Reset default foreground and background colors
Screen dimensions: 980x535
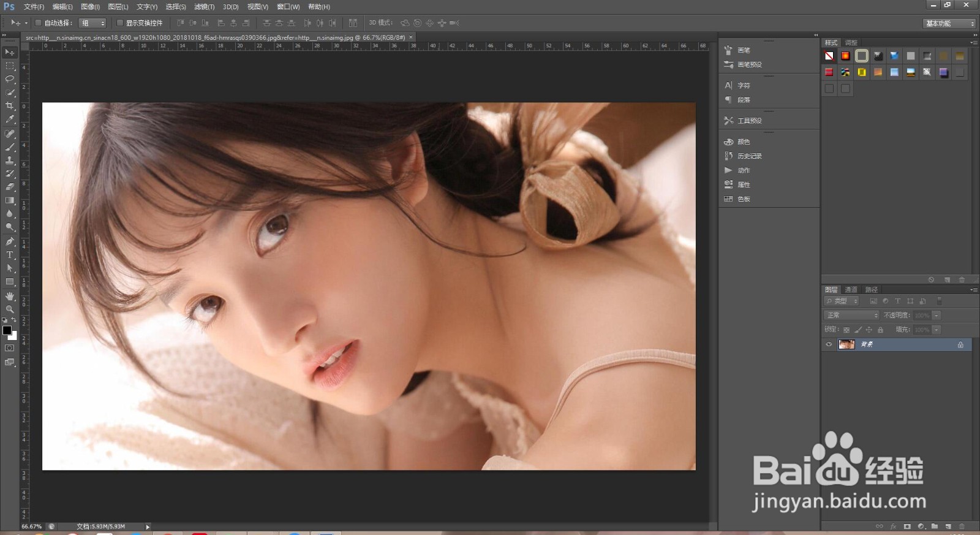point(5,320)
